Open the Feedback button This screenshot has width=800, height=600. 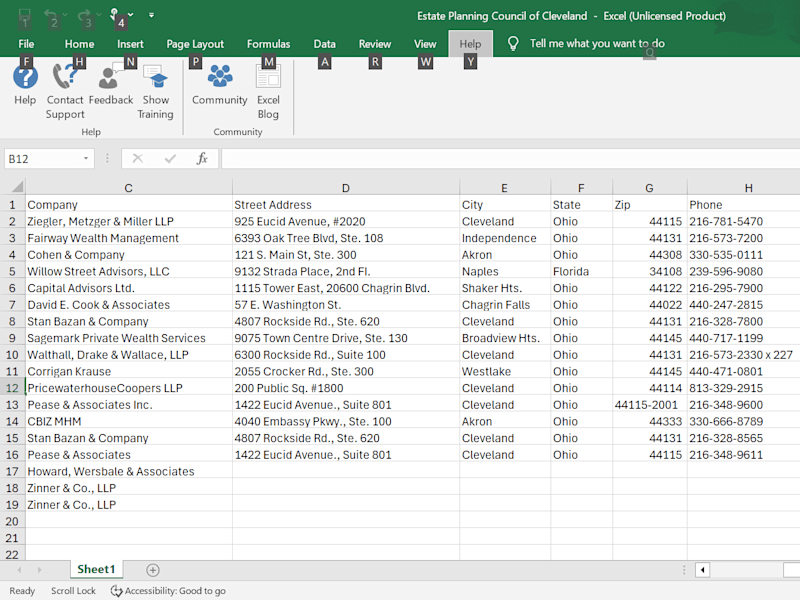coord(111,84)
